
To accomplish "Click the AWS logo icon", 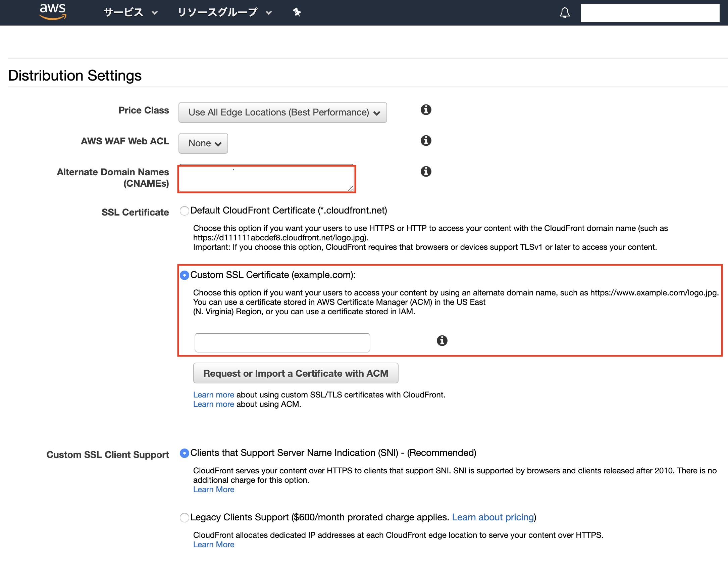I will coord(53,12).
